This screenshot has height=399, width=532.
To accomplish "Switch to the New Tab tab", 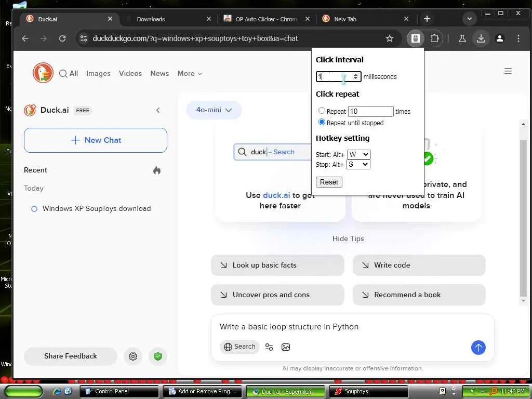I will [x=365, y=19].
